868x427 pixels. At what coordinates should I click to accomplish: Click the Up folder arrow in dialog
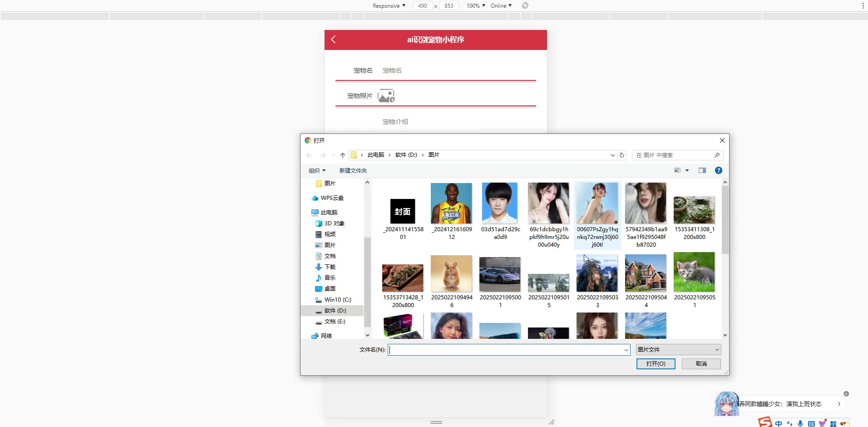[343, 155]
